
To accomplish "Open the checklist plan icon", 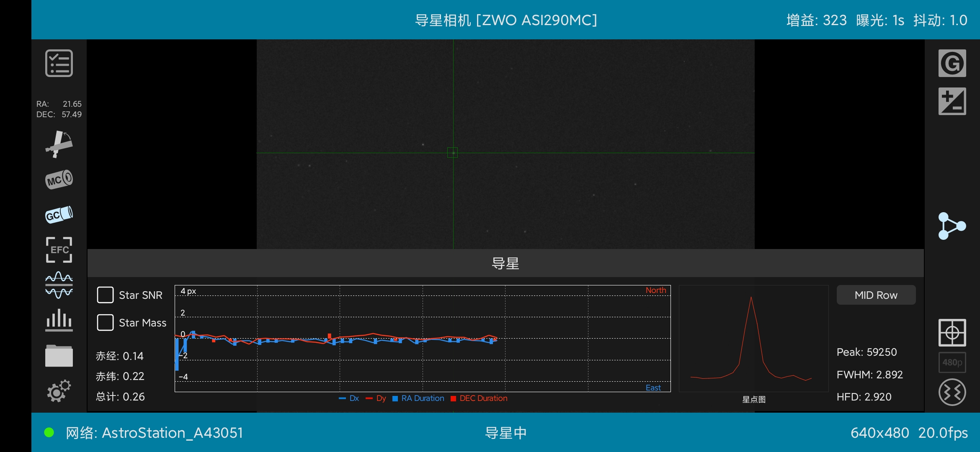I will click(59, 63).
